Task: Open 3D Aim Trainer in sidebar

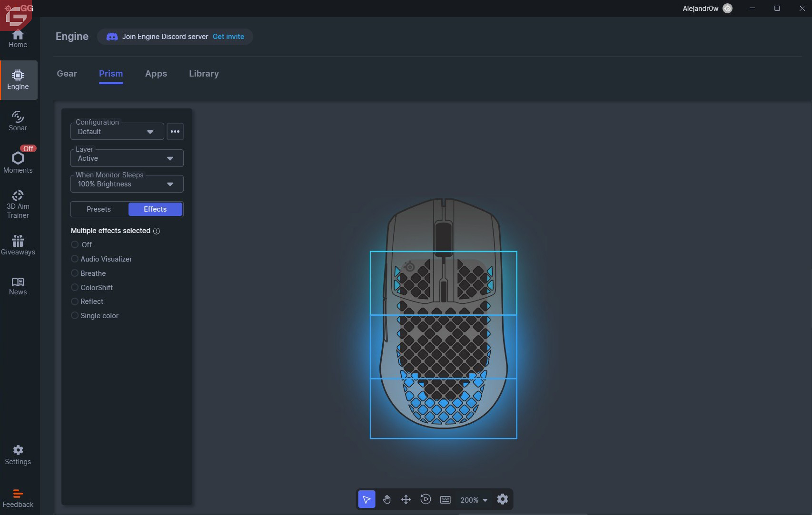Action: coord(18,204)
